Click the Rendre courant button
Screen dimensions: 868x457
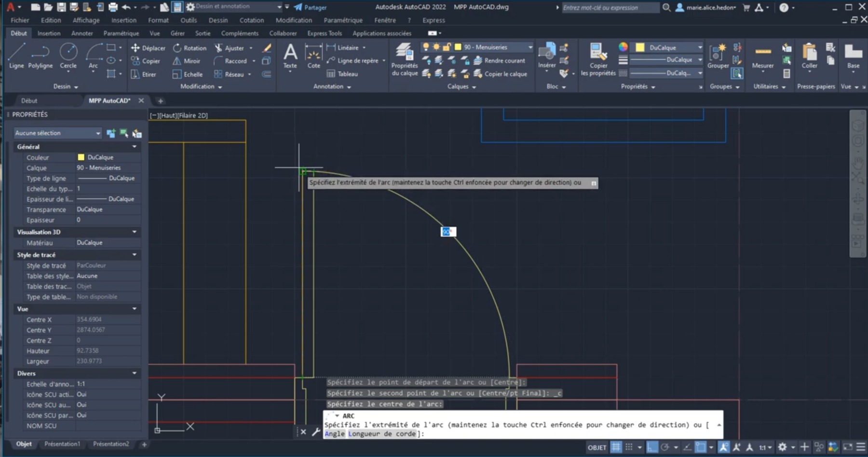tap(502, 61)
